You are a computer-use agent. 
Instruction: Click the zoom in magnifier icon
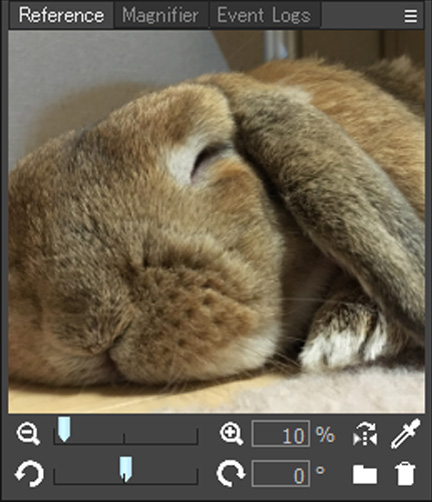(231, 434)
